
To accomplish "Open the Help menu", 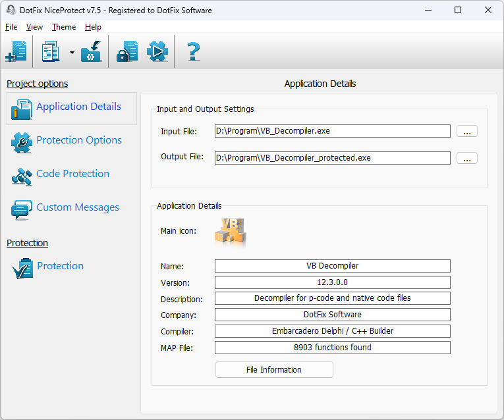I will (x=93, y=27).
